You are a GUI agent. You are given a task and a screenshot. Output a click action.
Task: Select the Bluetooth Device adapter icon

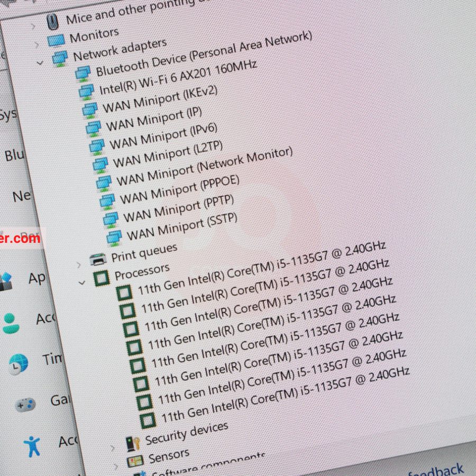[83, 74]
